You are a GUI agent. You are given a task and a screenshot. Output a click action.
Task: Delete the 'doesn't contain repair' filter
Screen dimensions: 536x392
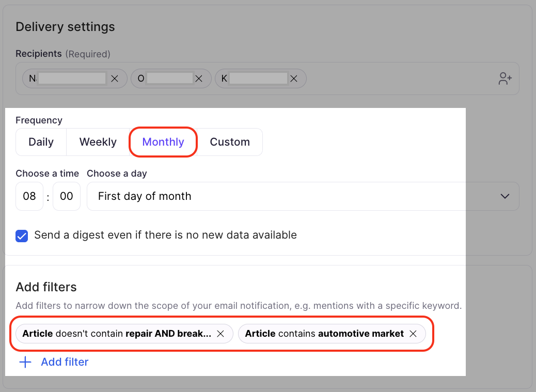coord(220,334)
